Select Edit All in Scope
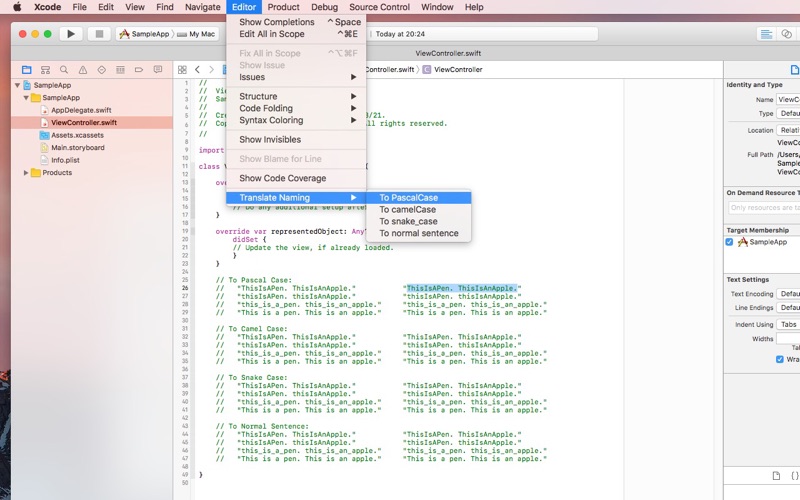 click(296, 34)
